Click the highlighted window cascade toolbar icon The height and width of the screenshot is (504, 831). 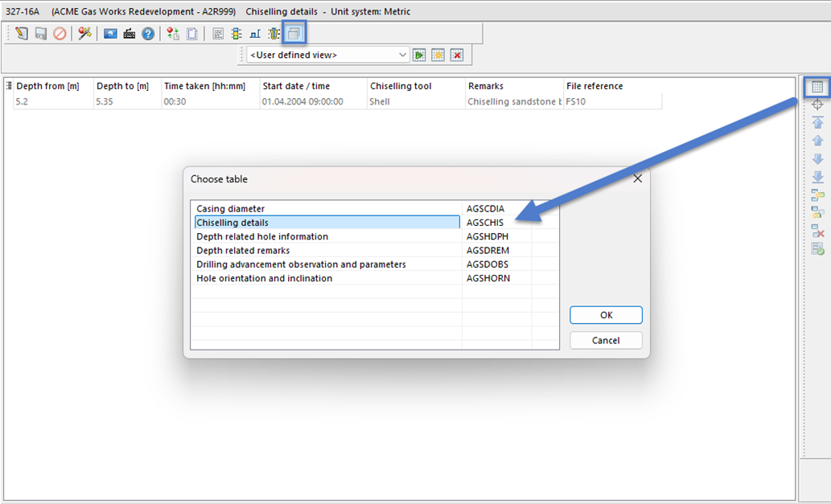[x=295, y=34]
